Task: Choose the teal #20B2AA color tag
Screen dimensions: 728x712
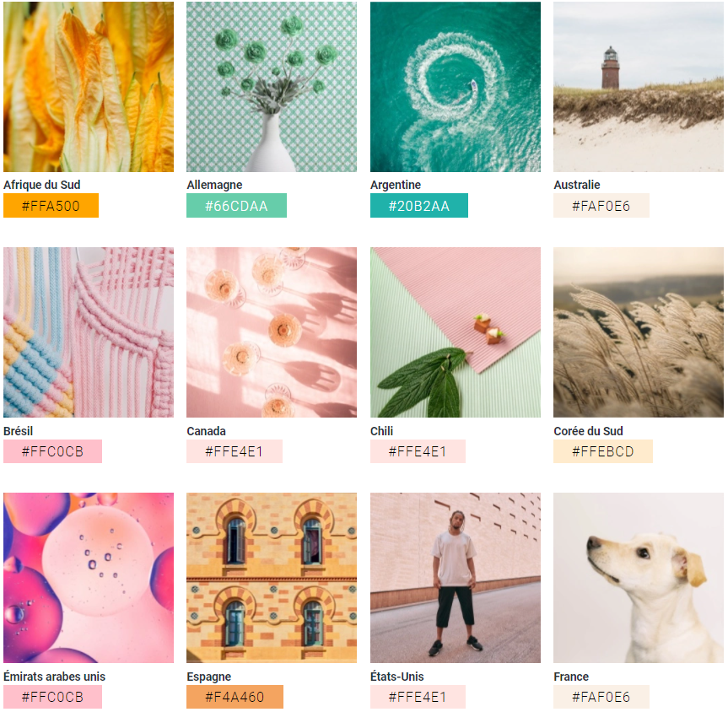Action: coord(418,205)
